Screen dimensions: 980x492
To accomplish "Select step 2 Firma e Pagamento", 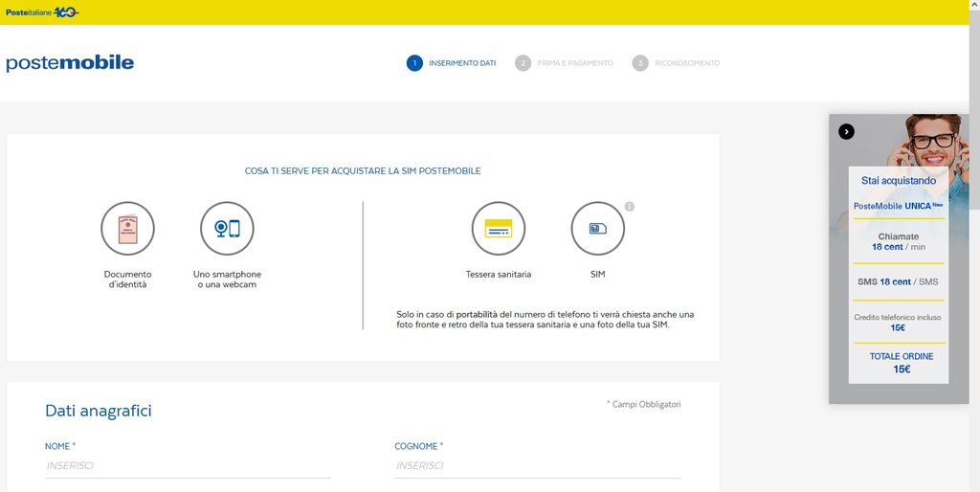I will tap(564, 63).
